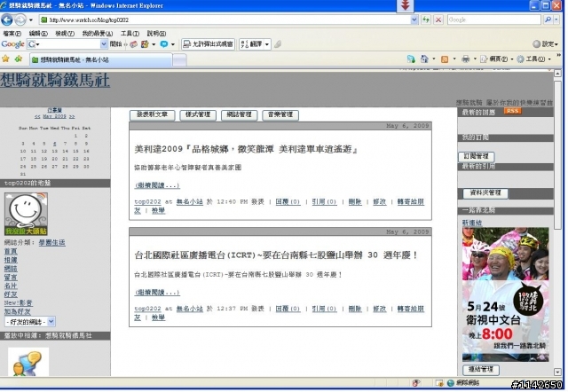
Task: Click the smiley face avatar image
Action: 26,214
